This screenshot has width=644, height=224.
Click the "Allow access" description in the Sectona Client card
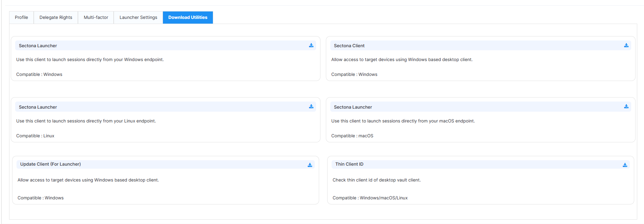point(402,60)
